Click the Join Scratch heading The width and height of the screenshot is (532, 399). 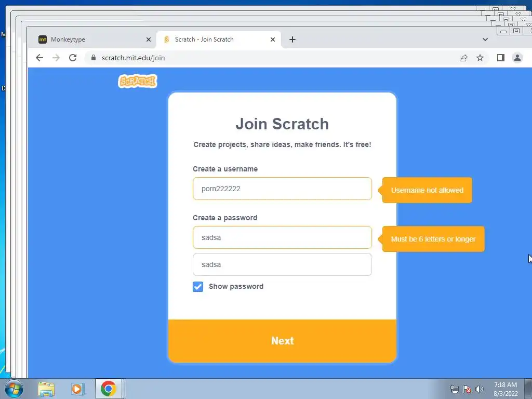(x=282, y=124)
